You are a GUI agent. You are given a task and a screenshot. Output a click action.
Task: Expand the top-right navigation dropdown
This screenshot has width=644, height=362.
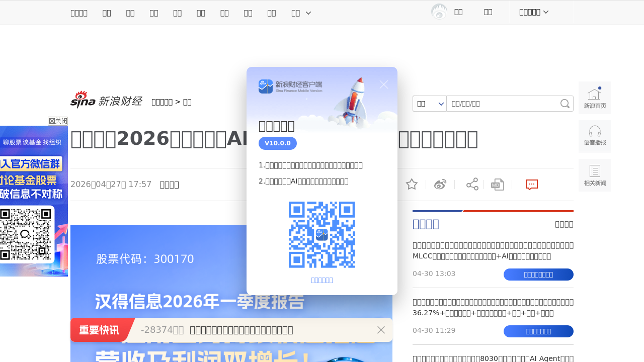click(533, 12)
